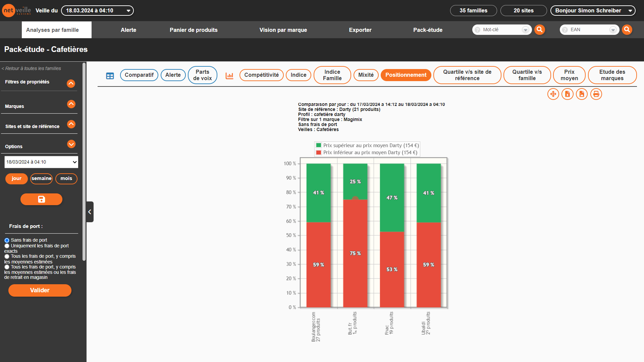
Task: Open EAN dropdown arrow
Action: [613, 30]
